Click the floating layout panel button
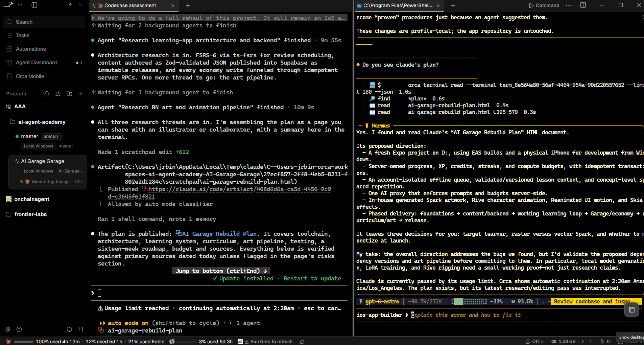This screenshot has height=345, width=644. (631, 310)
